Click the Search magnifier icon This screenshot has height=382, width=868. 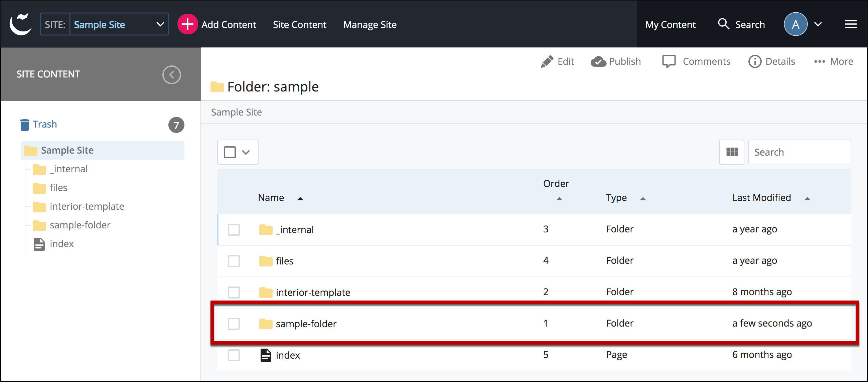[x=724, y=24]
